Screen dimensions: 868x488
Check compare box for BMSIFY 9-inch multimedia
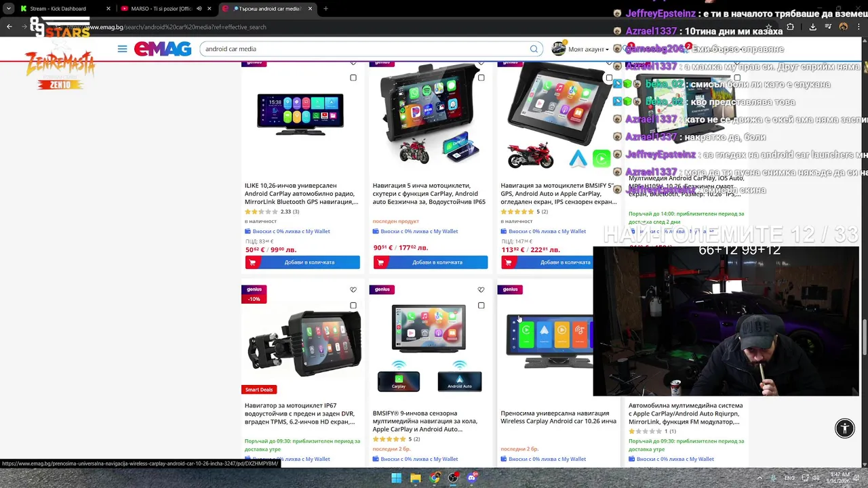click(x=481, y=306)
